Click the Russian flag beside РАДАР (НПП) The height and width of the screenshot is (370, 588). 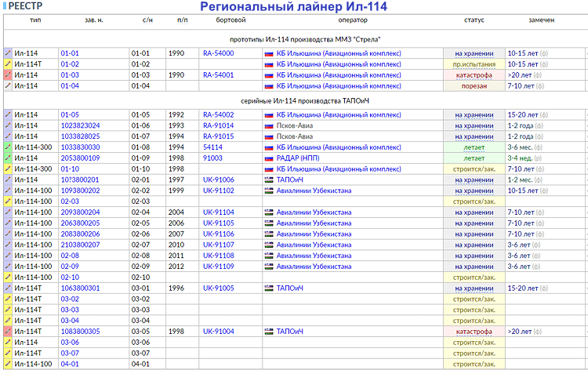(269, 158)
